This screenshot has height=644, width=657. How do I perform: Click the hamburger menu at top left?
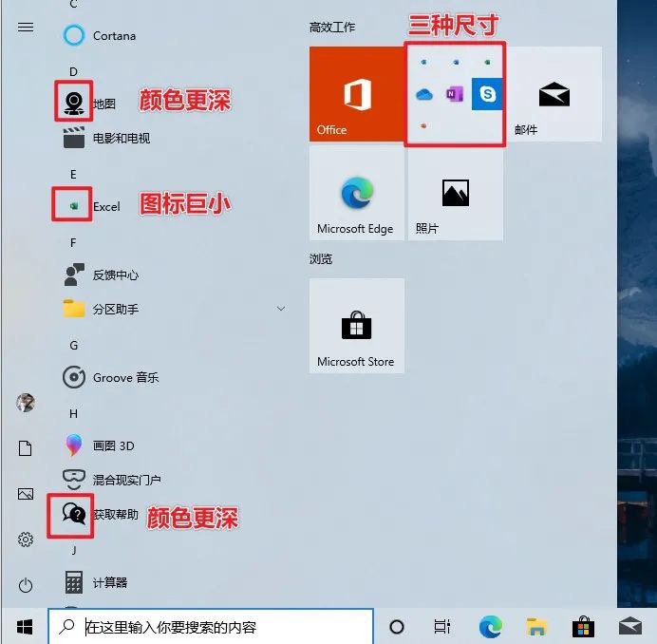(x=26, y=28)
